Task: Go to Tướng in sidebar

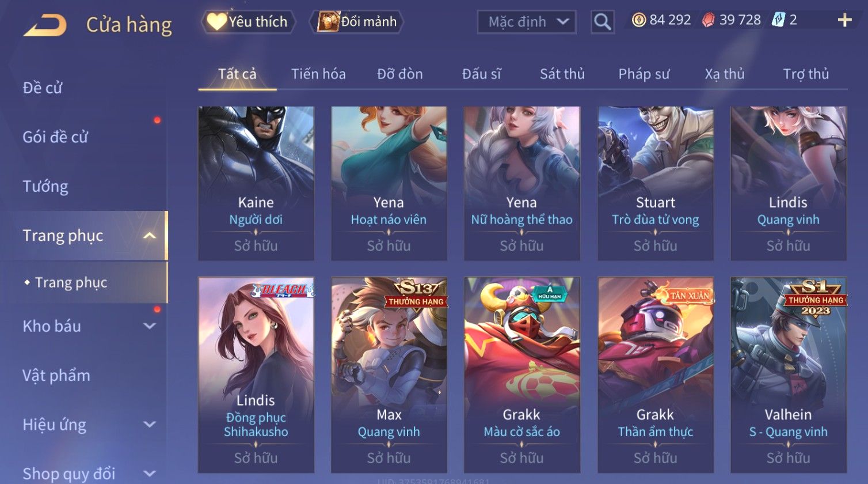Action: tap(45, 187)
